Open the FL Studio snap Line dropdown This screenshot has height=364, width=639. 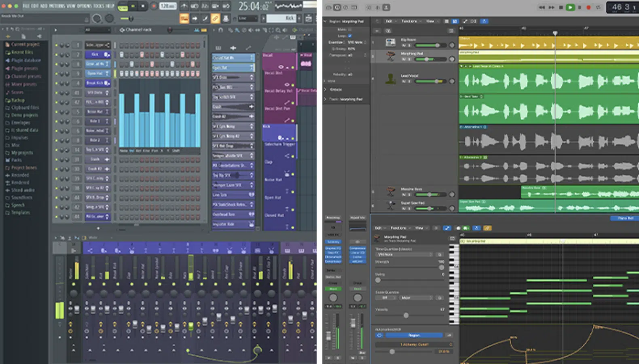coord(248,18)
